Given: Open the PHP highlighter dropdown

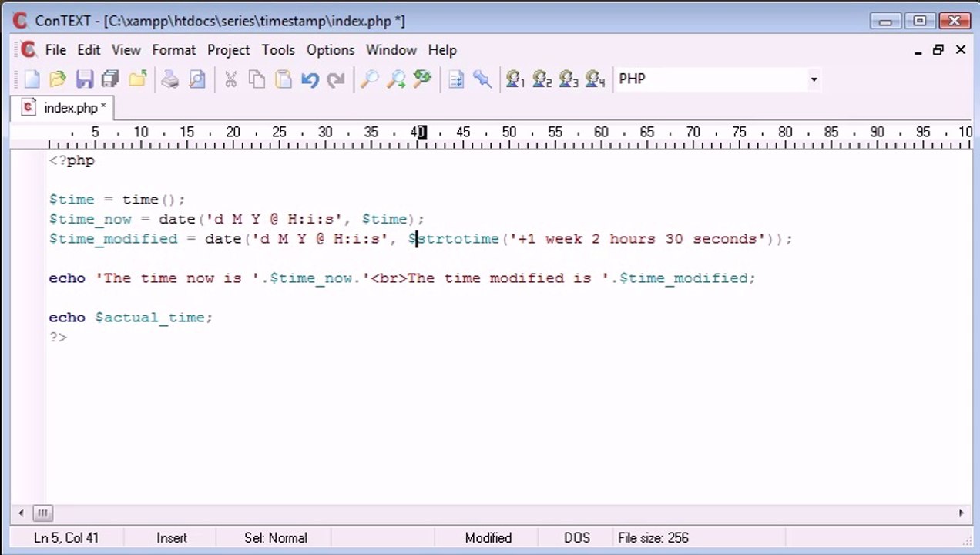Looking at the screenshot, I should point(814,79).
